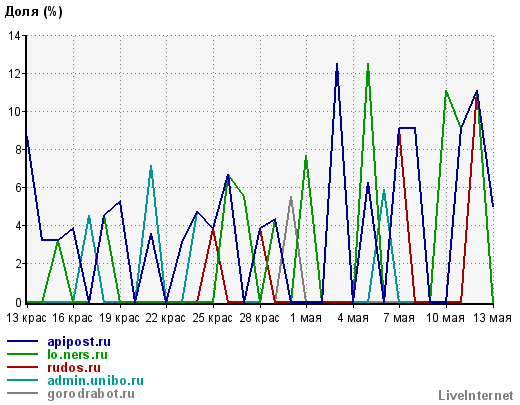Select the 1 мая date label
520x405 pixels.
click(x=306, y=318)
